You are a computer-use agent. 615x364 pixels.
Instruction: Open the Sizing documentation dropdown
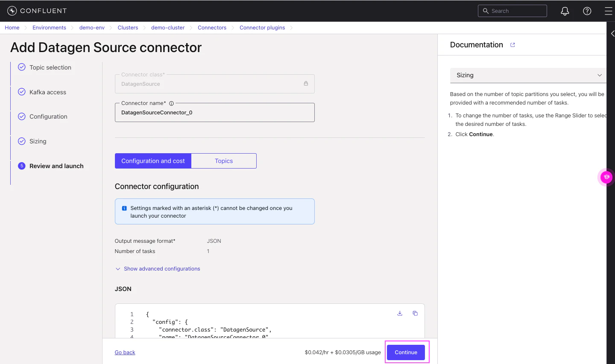(529, 75)
